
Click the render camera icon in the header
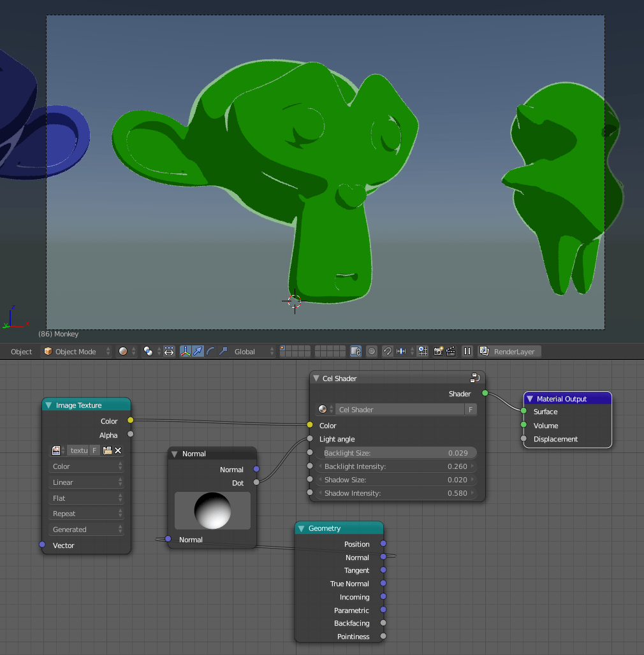(437, 351)
